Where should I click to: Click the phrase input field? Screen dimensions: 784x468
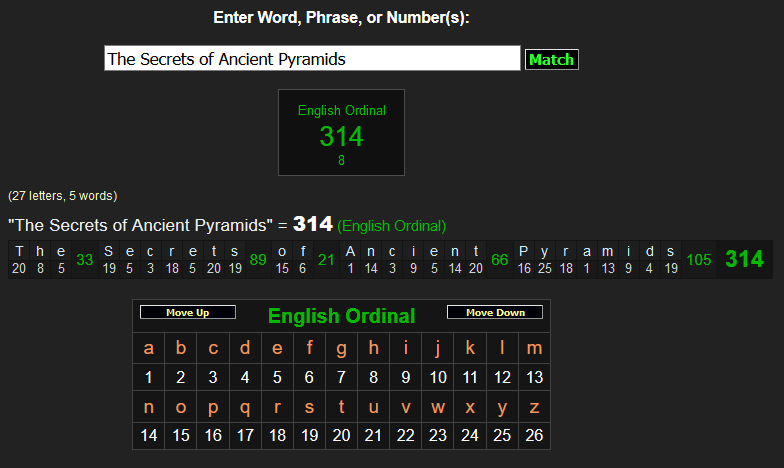(312, 59)
